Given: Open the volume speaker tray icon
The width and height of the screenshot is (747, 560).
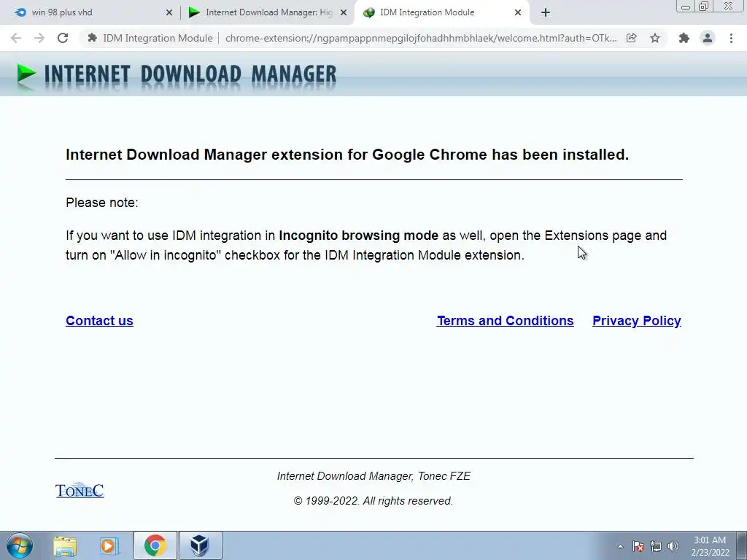Looking at the screenshot, I should [x=673, y=546].
